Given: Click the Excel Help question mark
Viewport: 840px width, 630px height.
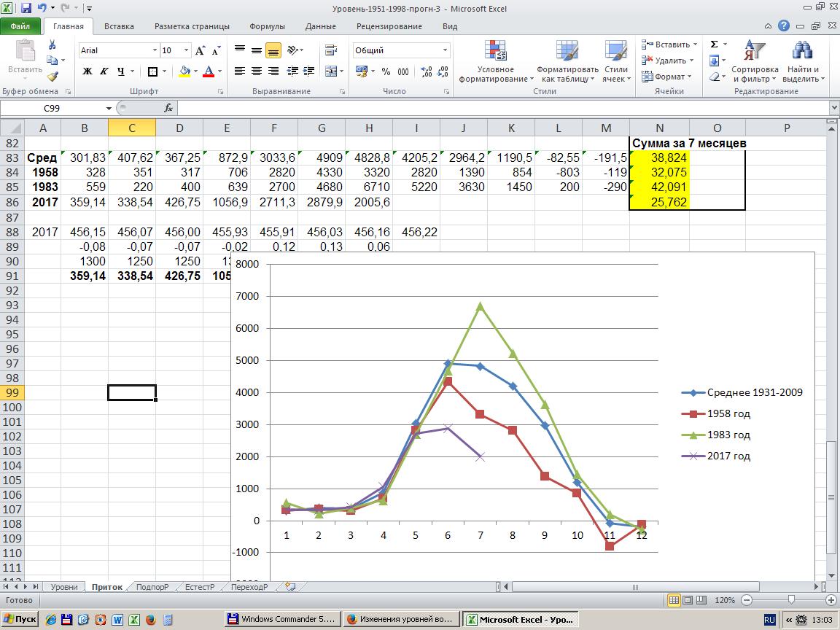Looking at the screenshot, I should (784, 26).
